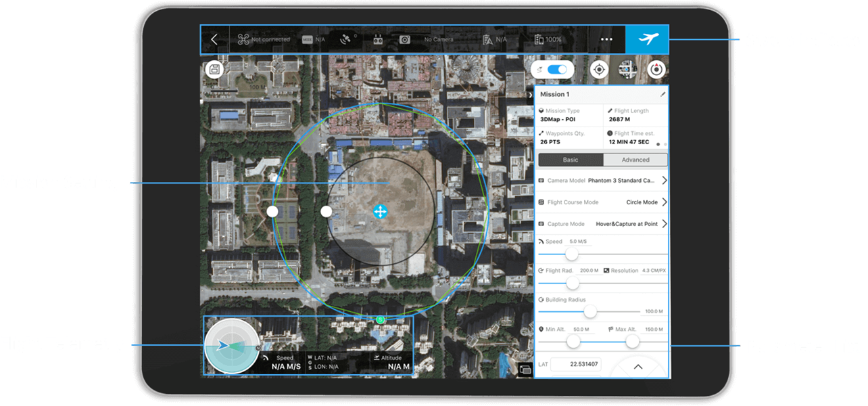Switch to the Advanced settings tab
The width and height of the screenshot is (868, 406).
635,160
